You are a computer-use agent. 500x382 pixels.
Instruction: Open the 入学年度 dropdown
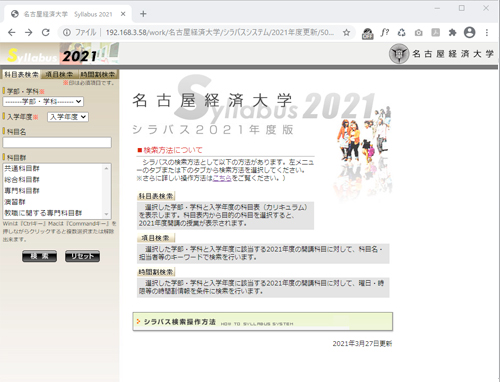tap(68, 117)
